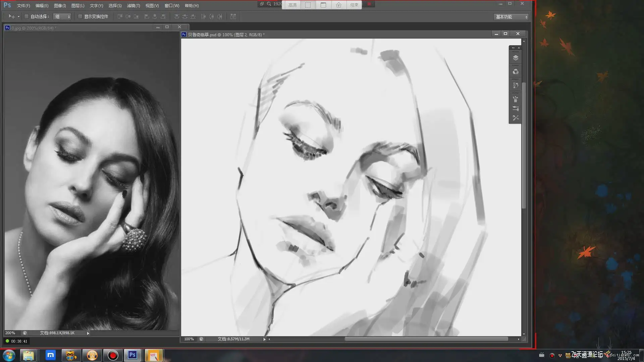This screenshot has width=644, height=362.
Task: Enable the 自动选择 checkbox
Action: (x=26, y=16)
